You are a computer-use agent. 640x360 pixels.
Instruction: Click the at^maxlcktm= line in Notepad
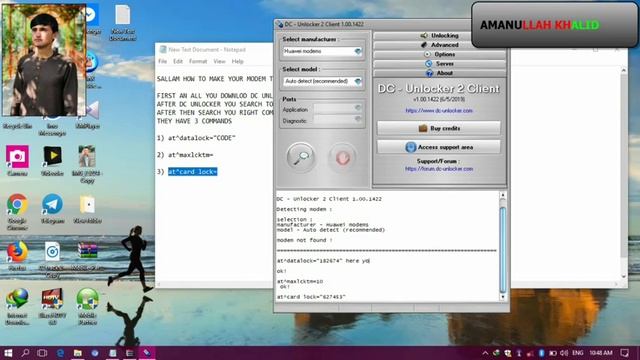pos(185,155)
